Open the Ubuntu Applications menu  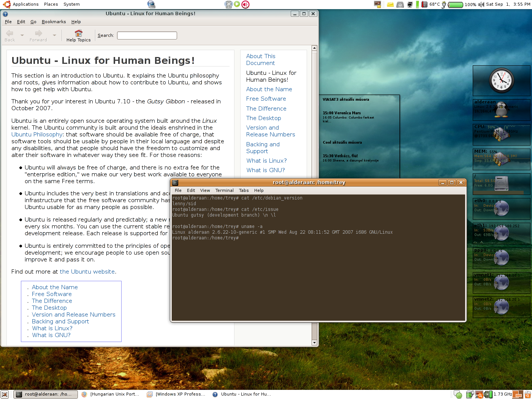(x=21, y=4)
